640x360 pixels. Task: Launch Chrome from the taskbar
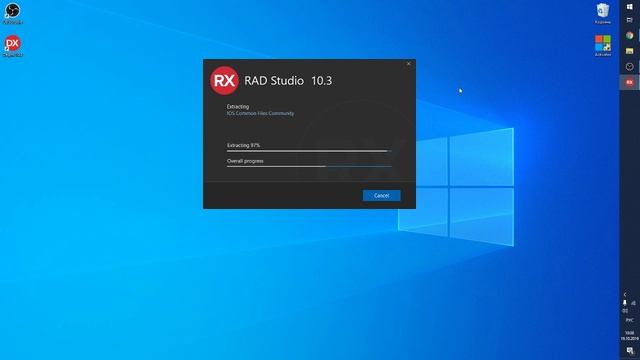[629, 36]
